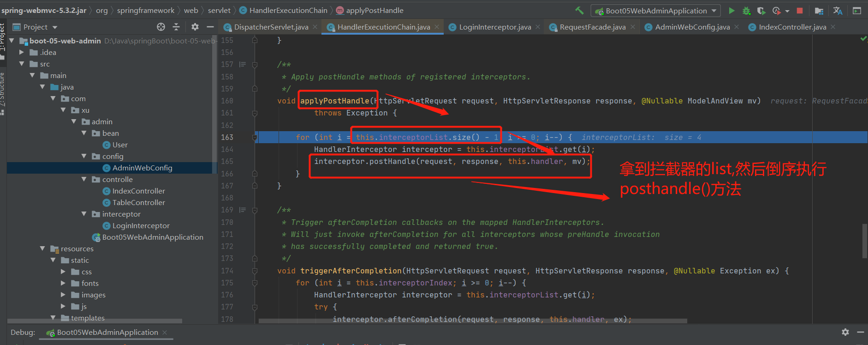868x345 pixels.
Task: Close the Debug session tab
Action: (x=165, y=333)
